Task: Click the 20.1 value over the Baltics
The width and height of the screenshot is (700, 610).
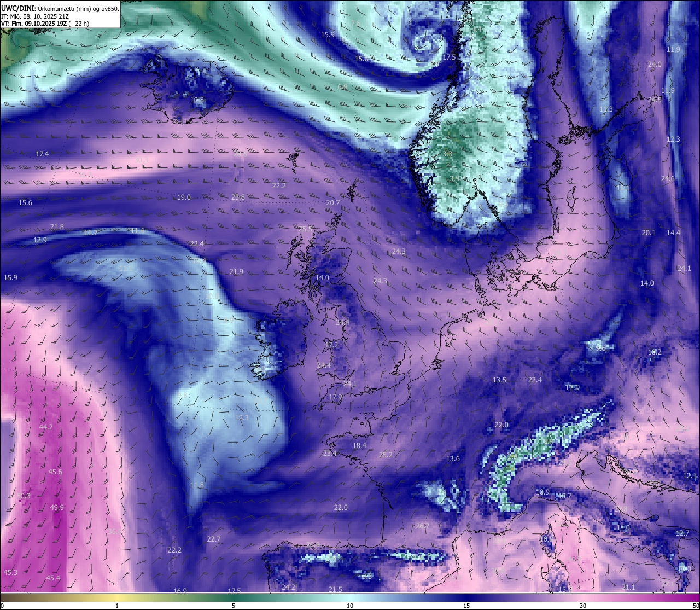Action: click(648, 233)
